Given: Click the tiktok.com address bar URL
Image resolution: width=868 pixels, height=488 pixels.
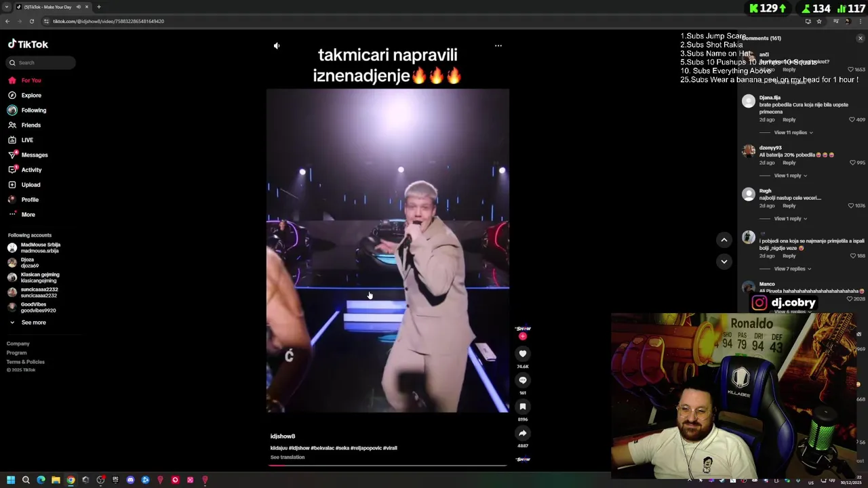Looking at the screenshot, I should point(108,21).
